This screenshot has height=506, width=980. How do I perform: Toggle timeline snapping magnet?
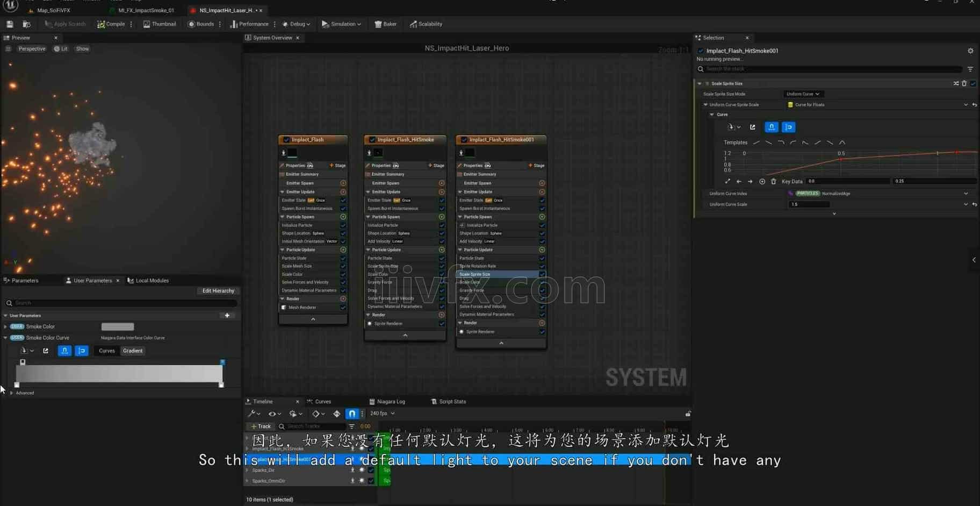[352, 414]
